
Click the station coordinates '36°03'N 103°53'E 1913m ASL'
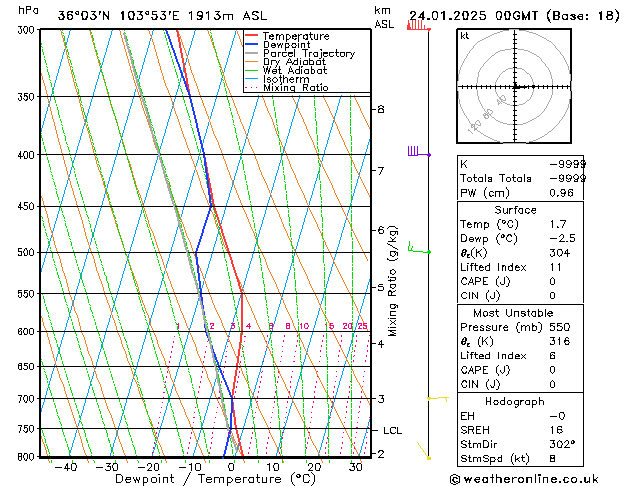pyautogui.click(x=162, y=16)
